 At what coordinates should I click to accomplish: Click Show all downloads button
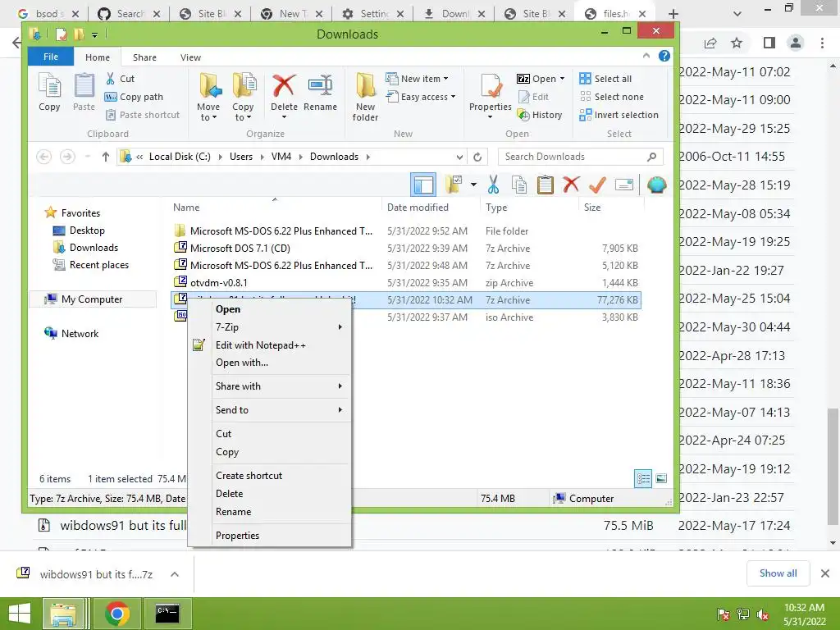778,573
